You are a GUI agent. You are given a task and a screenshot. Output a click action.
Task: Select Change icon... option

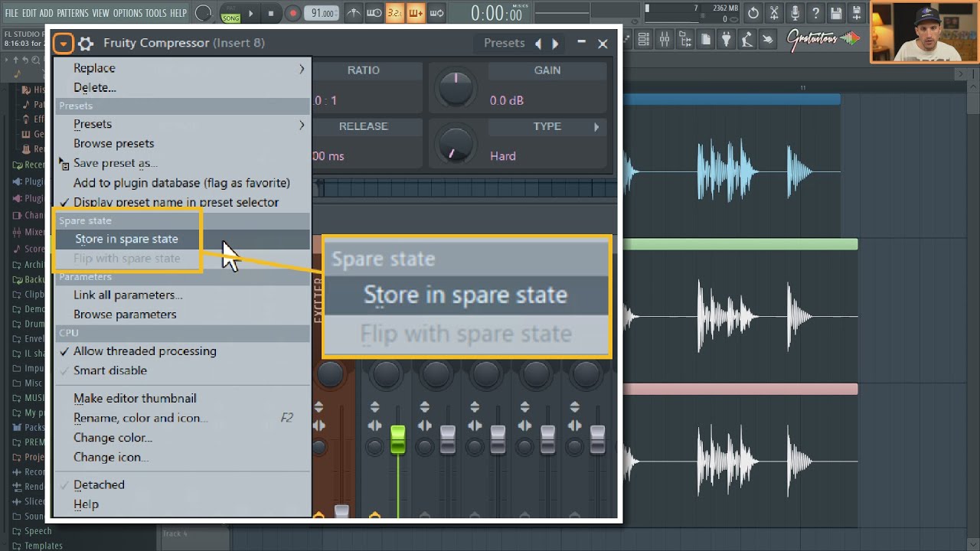pos(181,457)
